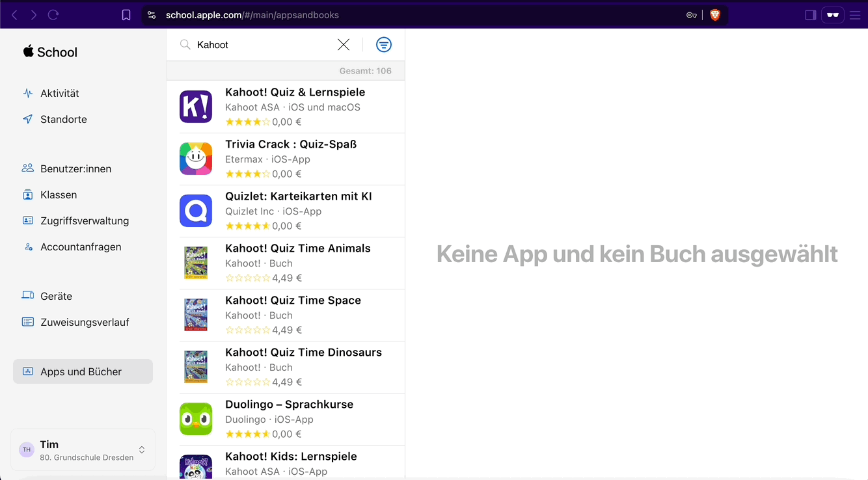
Task: Clear the Kahoot search text
Action: (344, 44)
